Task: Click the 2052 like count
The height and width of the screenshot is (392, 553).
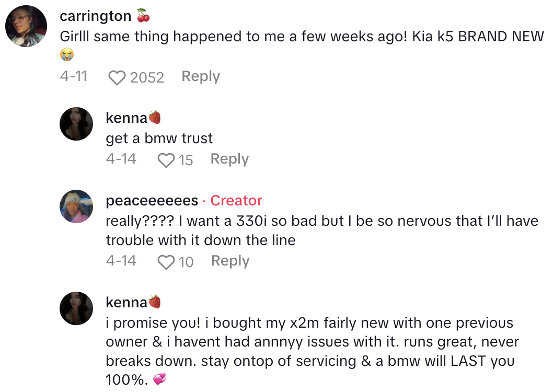Action: [x=147, y=78]
